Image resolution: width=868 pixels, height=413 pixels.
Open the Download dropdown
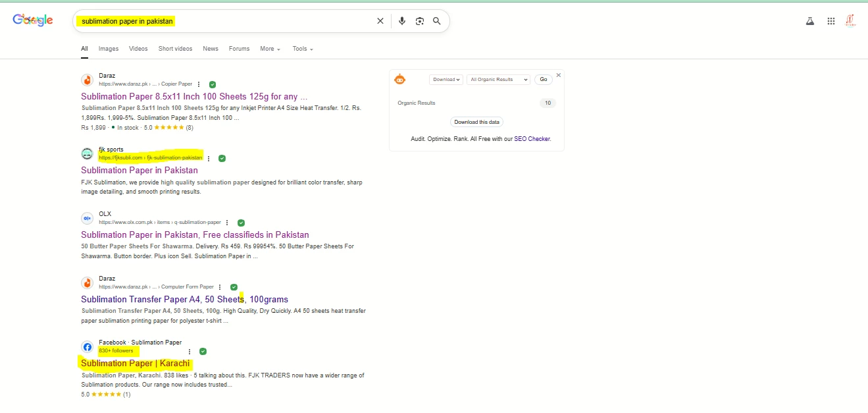(x=446, y=79)
